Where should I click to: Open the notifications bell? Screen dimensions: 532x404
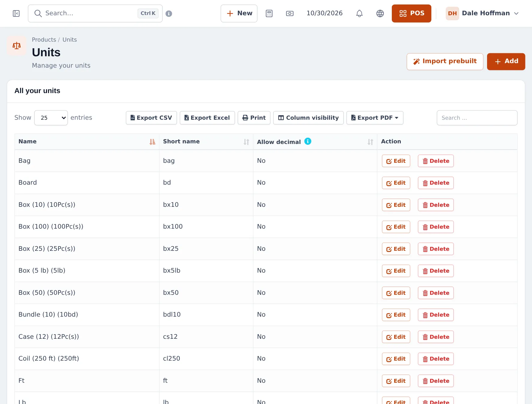pyautogui.click(x=359, y=13)
